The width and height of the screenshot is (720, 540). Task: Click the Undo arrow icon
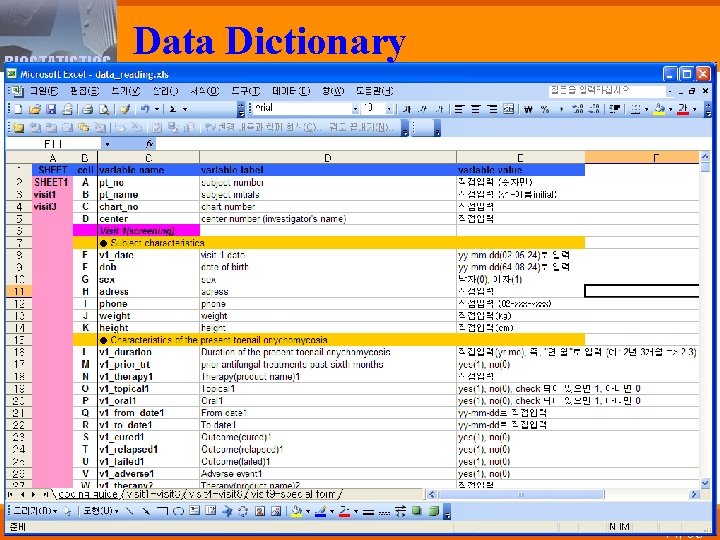[145, 109]
